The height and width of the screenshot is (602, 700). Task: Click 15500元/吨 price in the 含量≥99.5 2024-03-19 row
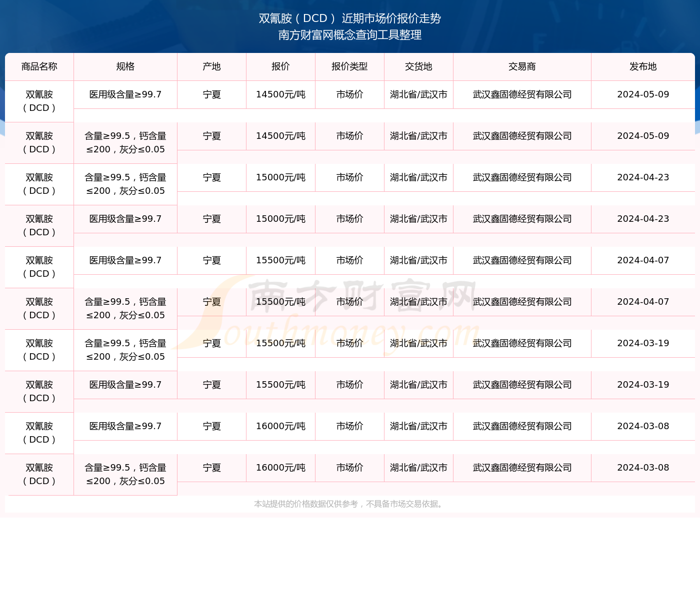click(x=281, y=343)
